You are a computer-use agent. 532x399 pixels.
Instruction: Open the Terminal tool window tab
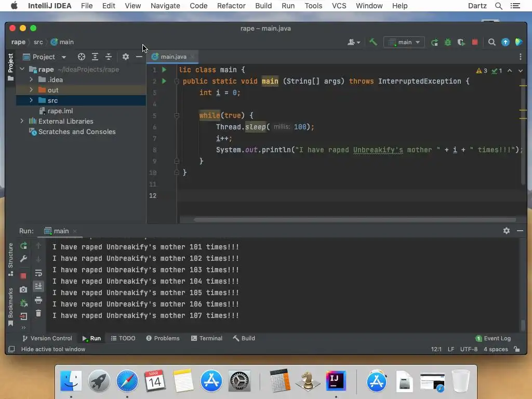[207, 338]
